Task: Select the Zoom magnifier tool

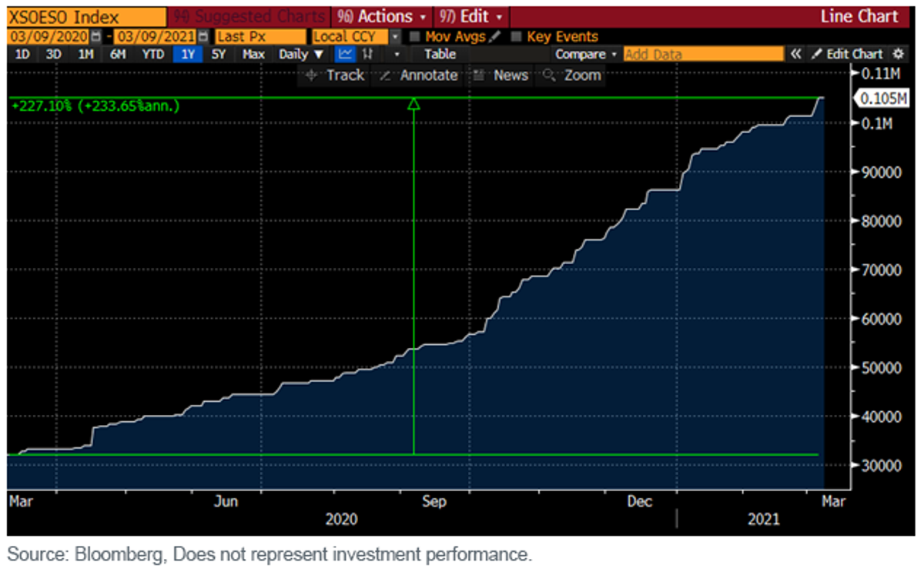Action: 572,75
